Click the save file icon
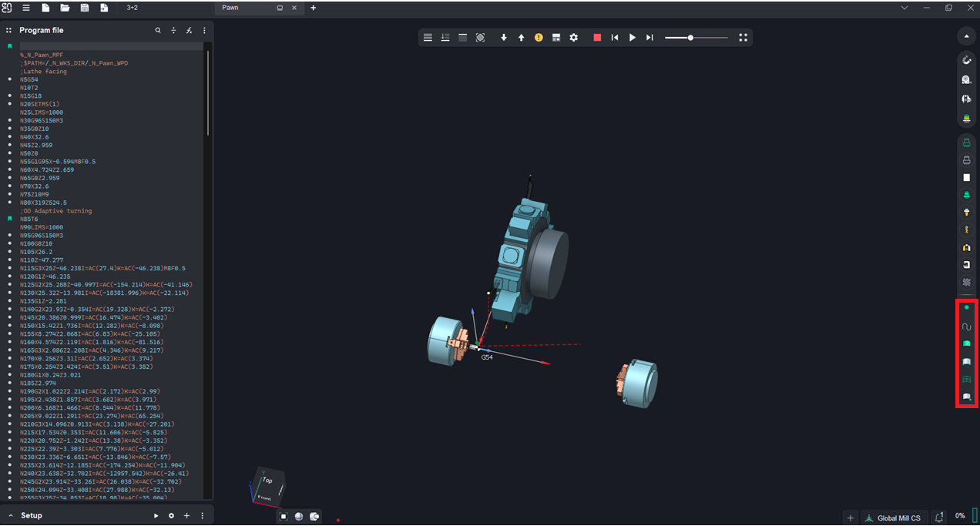 [x=85, y=8]
